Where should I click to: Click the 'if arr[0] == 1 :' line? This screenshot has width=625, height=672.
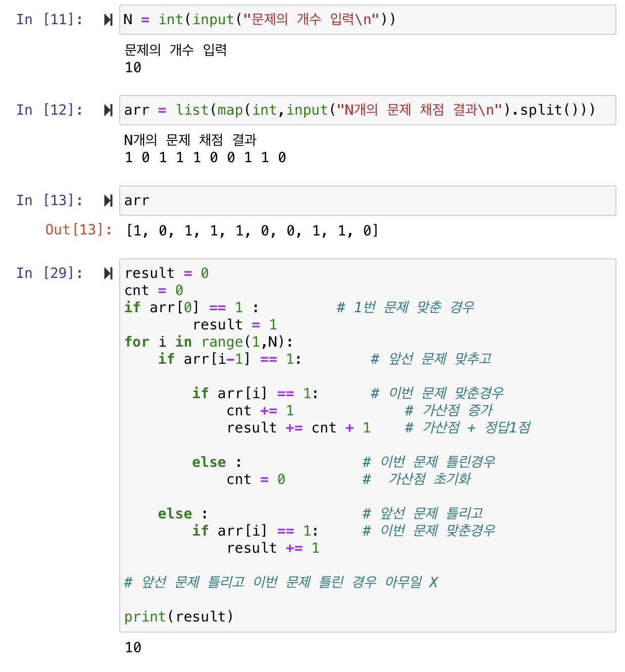[x=192, y=307]
